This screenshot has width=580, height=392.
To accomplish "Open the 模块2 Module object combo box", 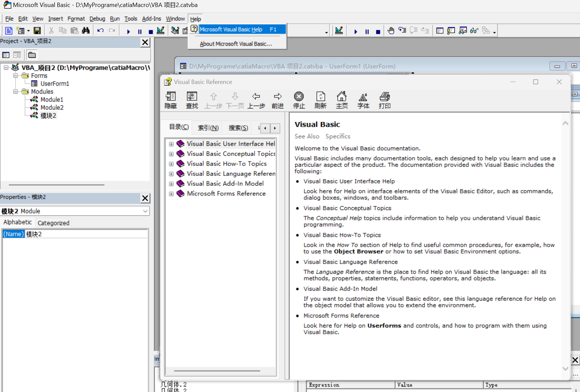I will click(x=75, y=211).
